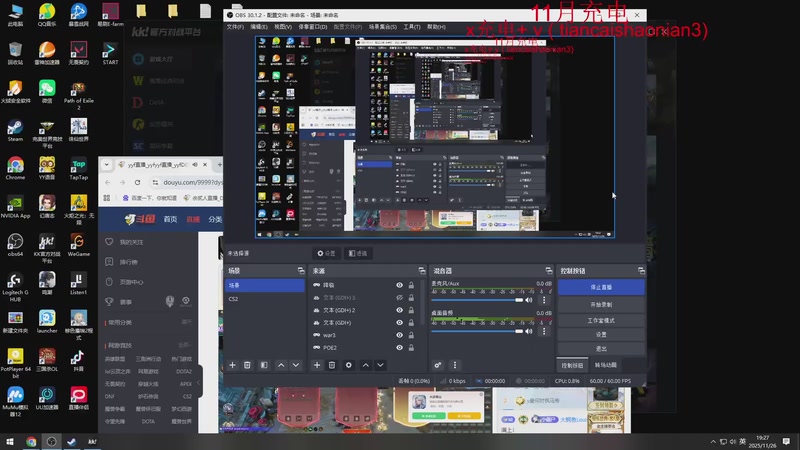Viewport: 800px width, 450px height.
Task: Open scene filters icon in Scenes panel
Action: tap(264, 365)
